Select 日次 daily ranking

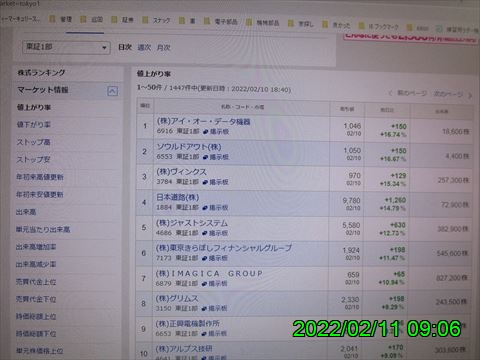[x=125, y=47]
